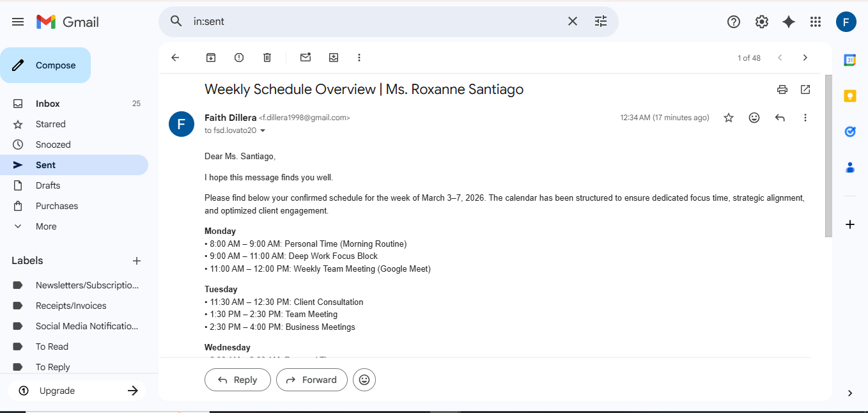Click emoji reaction button beside Forward
Screen dimensions: 868x413
[x=364, y=380]
